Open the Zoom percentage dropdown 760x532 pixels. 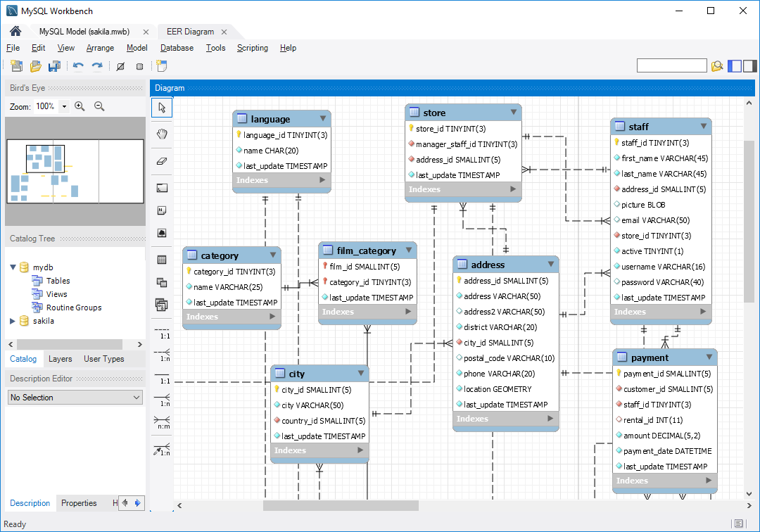(x=64, y=106)
